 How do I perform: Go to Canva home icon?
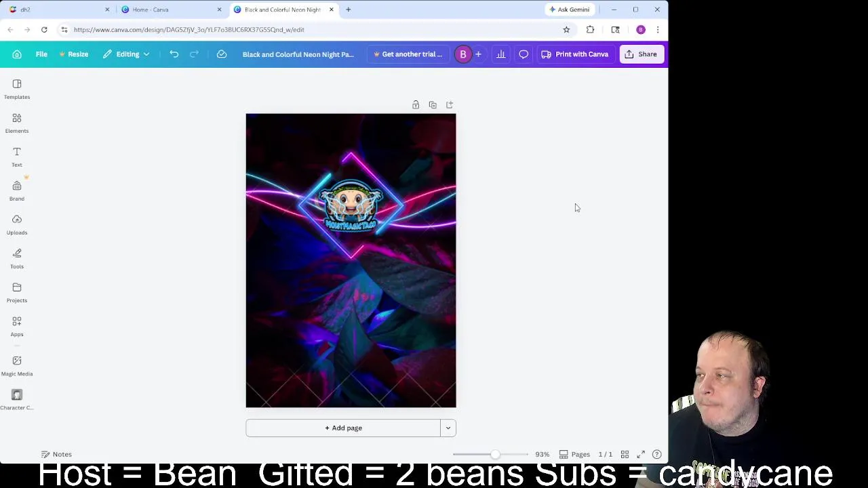[17, 54]
